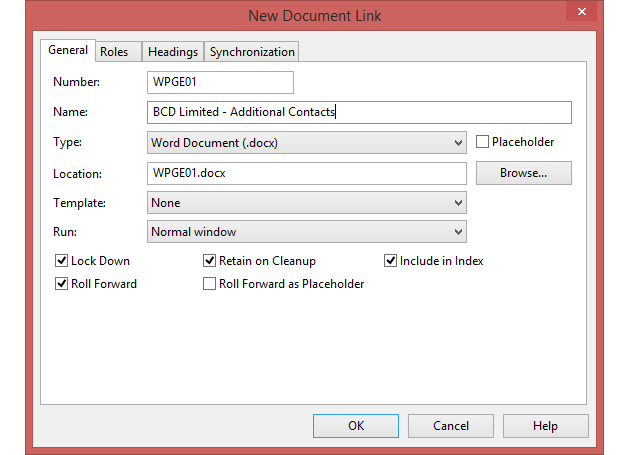Confirm the dialog with OK
The width and height of the screenshot is (630, 455).
355,426
